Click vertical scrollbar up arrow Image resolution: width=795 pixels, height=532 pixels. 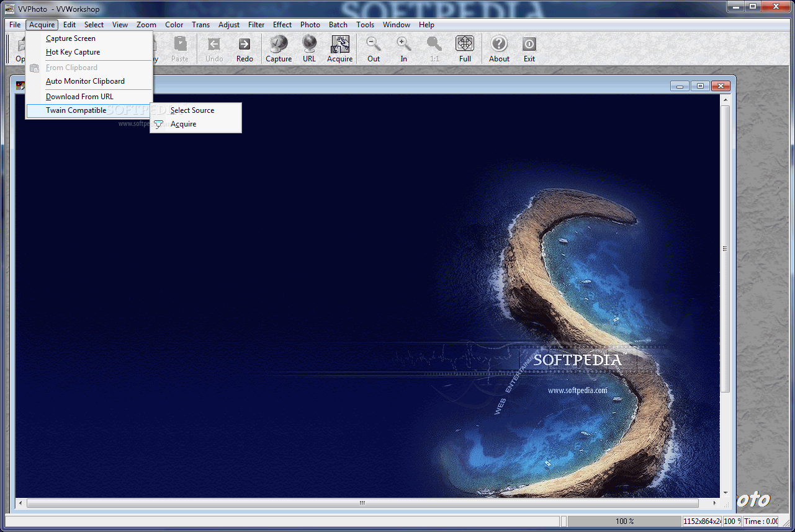click(x=725, y=100)
